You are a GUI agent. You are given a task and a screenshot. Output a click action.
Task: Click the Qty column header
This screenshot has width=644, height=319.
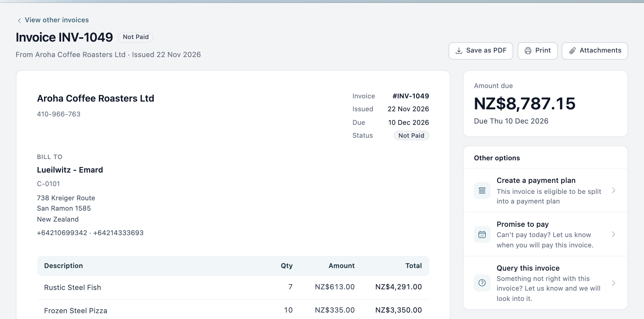[x=286, y=266]
